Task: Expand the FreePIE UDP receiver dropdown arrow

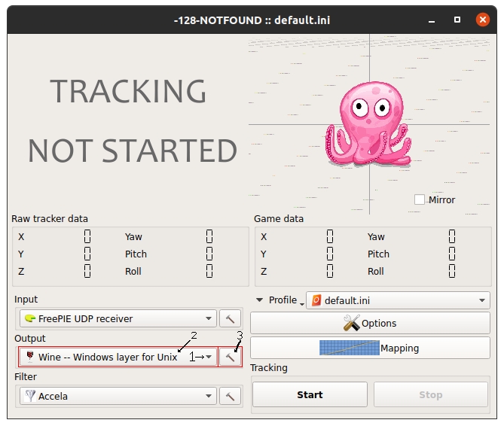Action: [x=209, y=318]
